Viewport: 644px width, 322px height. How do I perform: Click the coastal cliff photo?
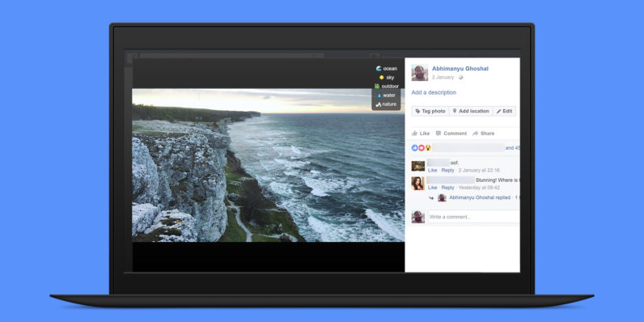pos(268,165)
